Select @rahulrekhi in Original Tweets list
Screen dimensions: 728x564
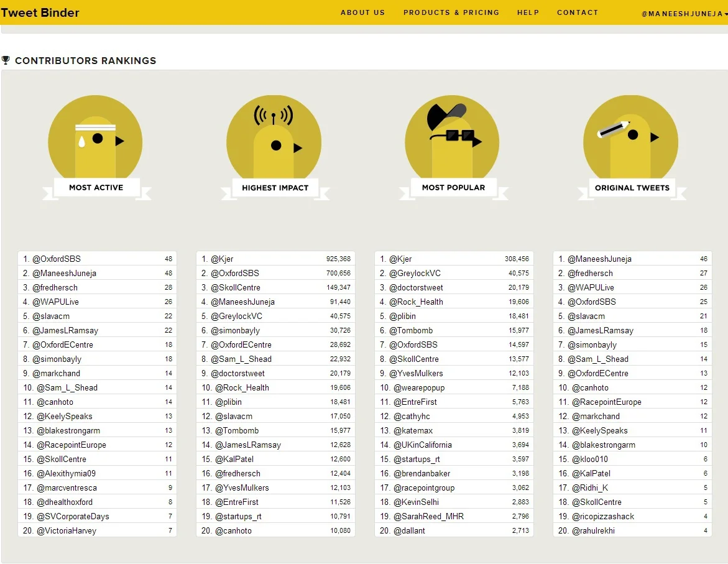[593, 530]
